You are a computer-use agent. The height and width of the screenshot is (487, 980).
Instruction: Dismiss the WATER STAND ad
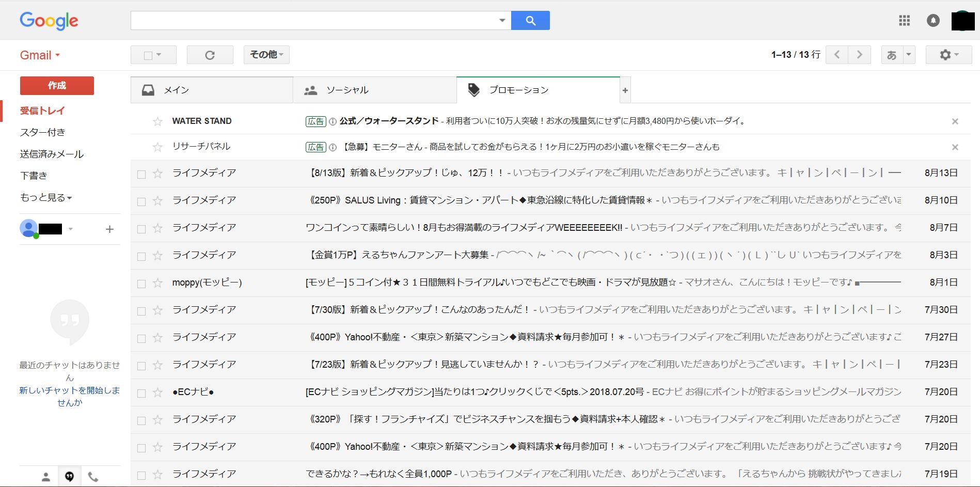[x=955, y=121]
